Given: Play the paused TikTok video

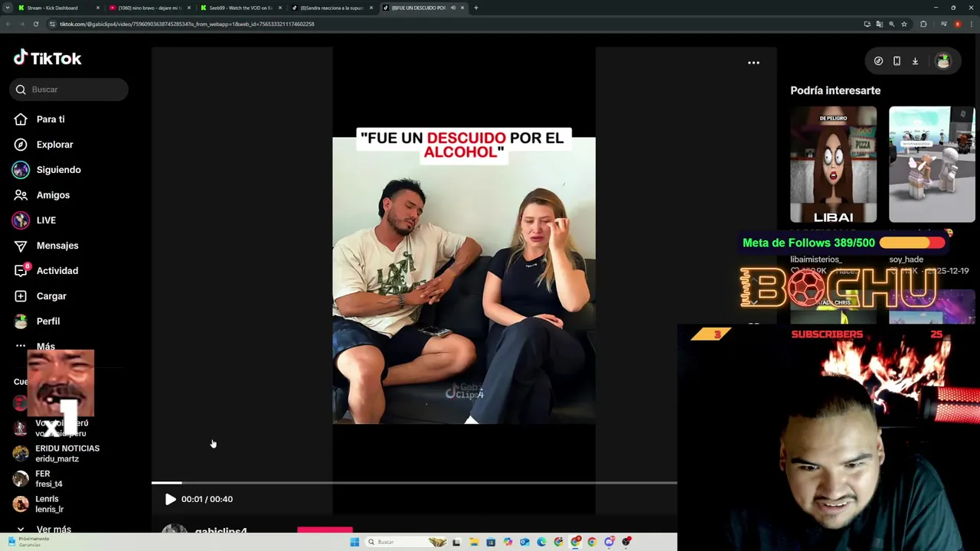Looking at the screenshot, I should [170, 499].
